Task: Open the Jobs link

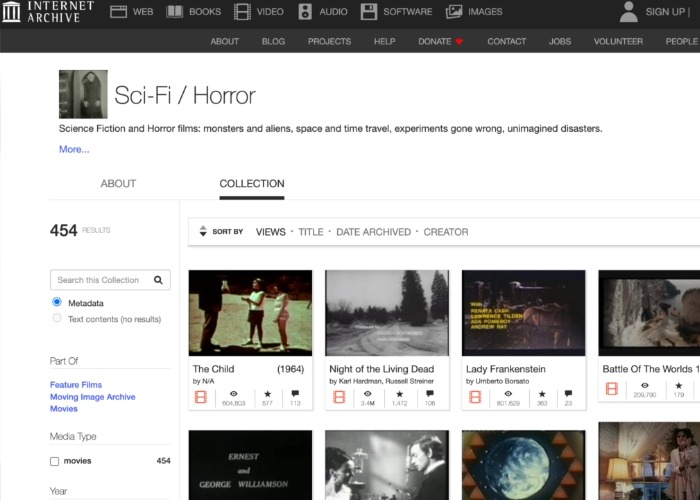Action: [x=560, y=42]
